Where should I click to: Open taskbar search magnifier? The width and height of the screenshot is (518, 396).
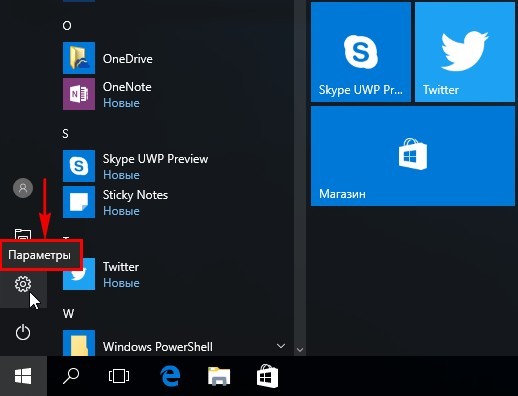click(71, 376)
